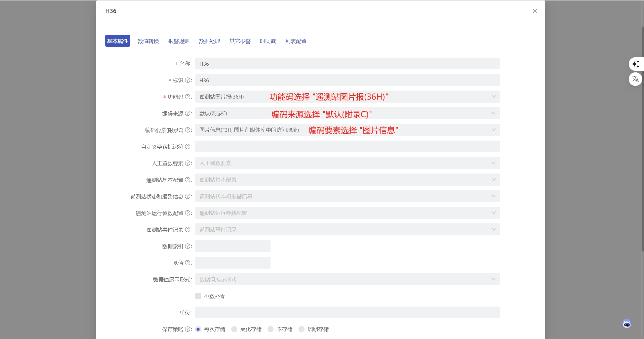Click the translate icon on right edge
Image resolution: width=644 pixels, height=339 pixels.
[x=635, y=79]
